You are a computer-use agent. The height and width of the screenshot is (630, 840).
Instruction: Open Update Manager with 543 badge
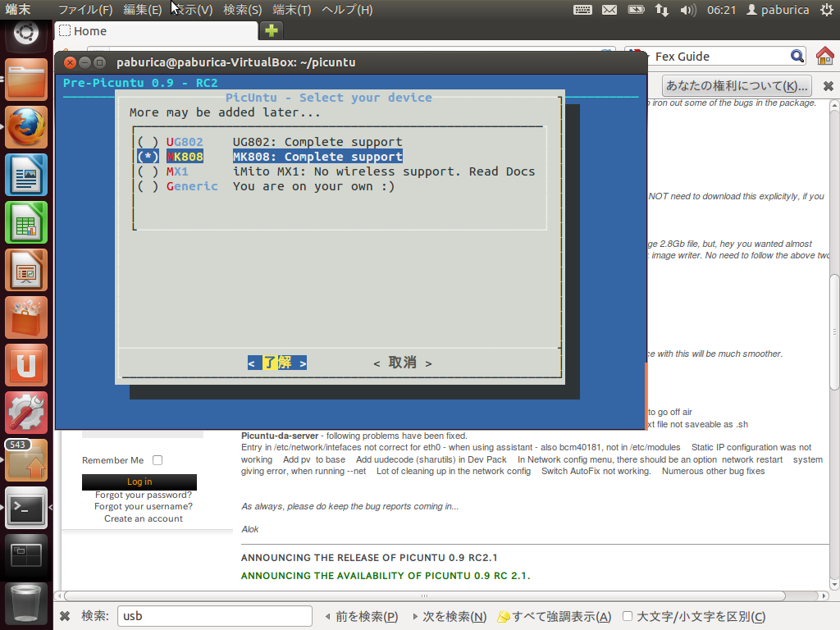tap(25, 461)
